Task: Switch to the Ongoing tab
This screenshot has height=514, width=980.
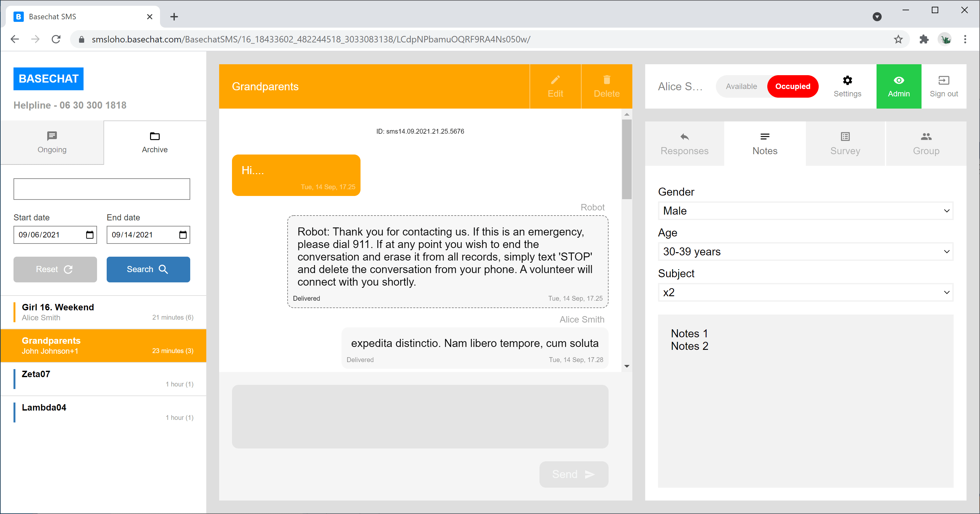Action: coord(52,142)
